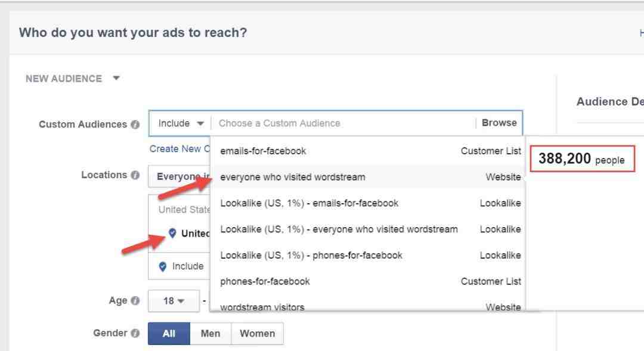Click info icon beside Custom Audiences

coord(135,125)
